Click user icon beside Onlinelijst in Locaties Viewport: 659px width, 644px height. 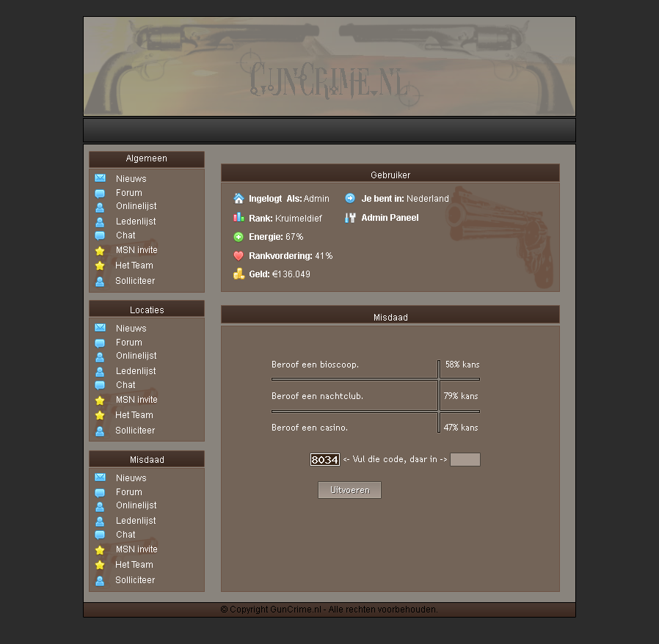click(100, 357)
